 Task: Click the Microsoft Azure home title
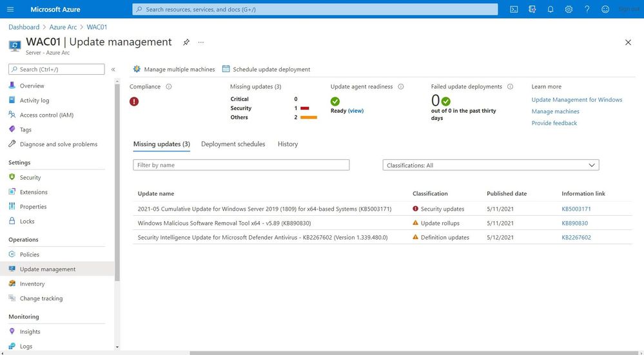point(55,9)
